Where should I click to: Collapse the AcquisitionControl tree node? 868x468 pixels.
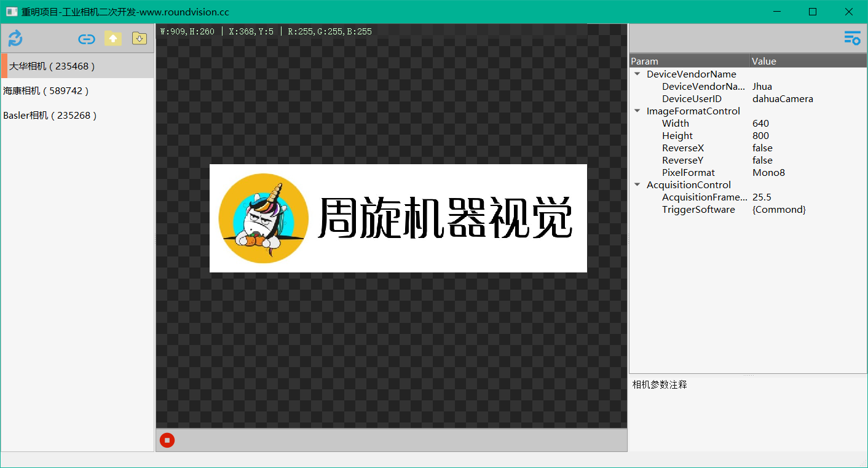[x=637, y=184]
